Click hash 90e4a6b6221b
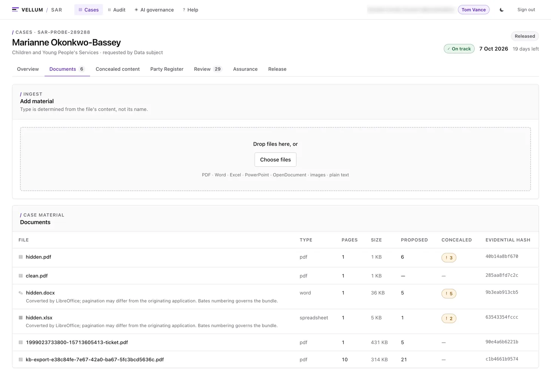This screenshot has height=392, width=551. [502, 342]
